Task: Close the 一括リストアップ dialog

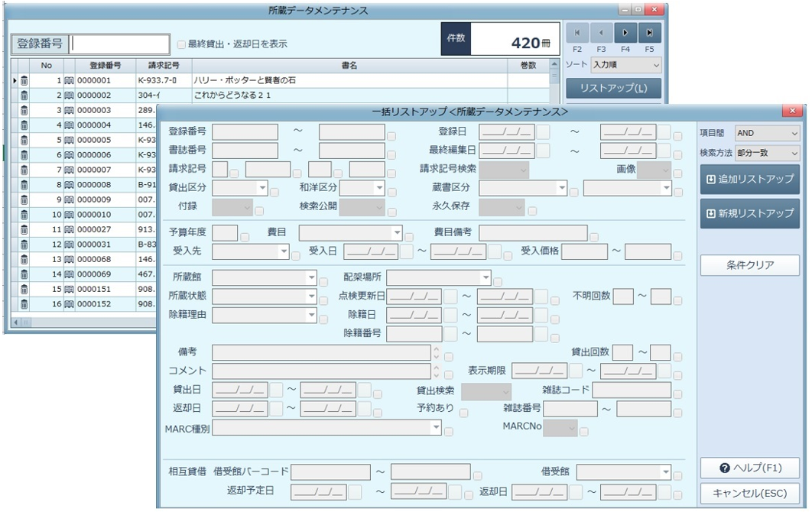Action: tap(792, 111)
